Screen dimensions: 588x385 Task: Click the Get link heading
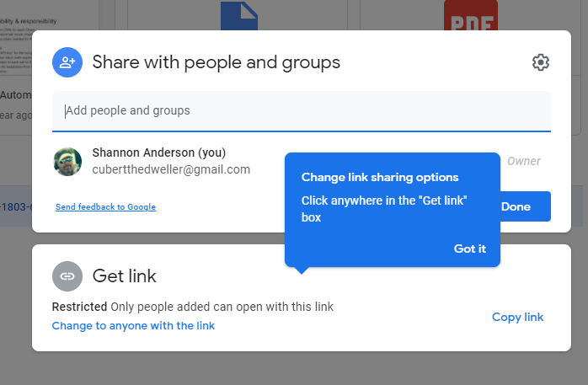click(124, 275)
